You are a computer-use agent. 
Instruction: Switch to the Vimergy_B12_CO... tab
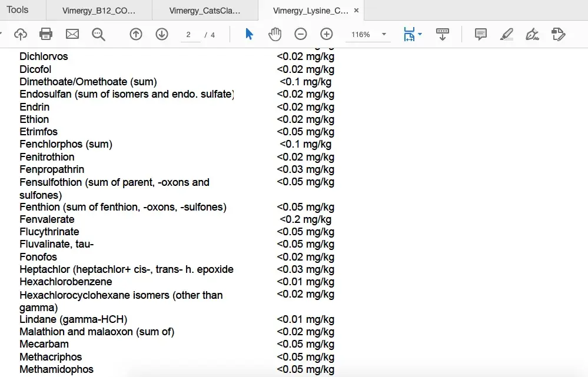tap(98, 11)
